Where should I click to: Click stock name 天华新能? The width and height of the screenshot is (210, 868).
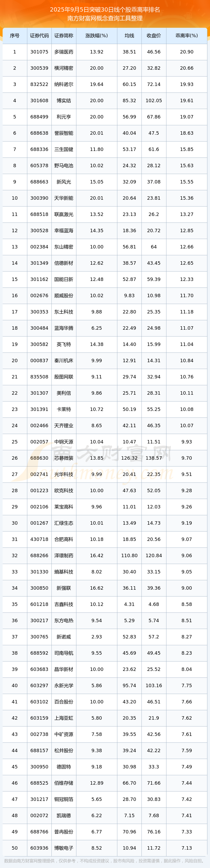[x=64, y=198]
